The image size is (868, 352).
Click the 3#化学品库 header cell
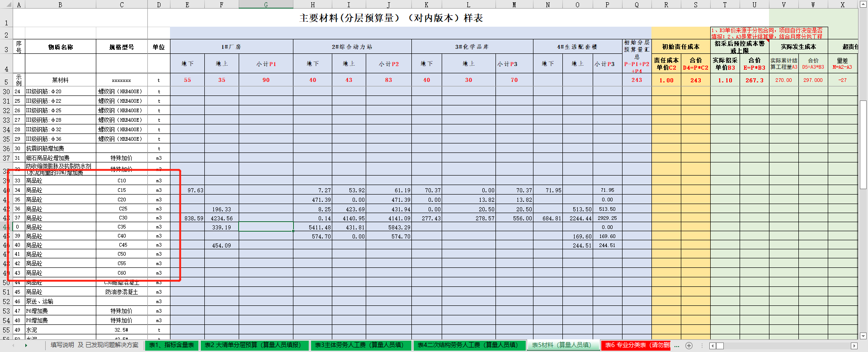tap(472, 47)
